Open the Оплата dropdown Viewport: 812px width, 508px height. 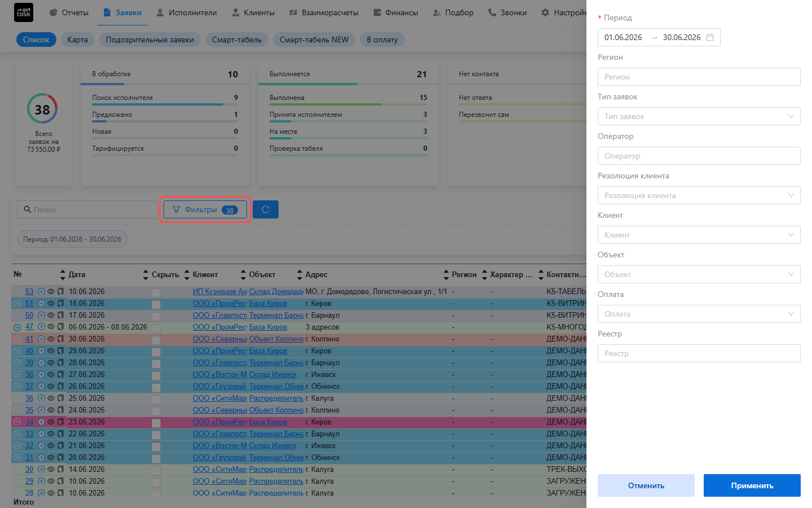point(699,314)
